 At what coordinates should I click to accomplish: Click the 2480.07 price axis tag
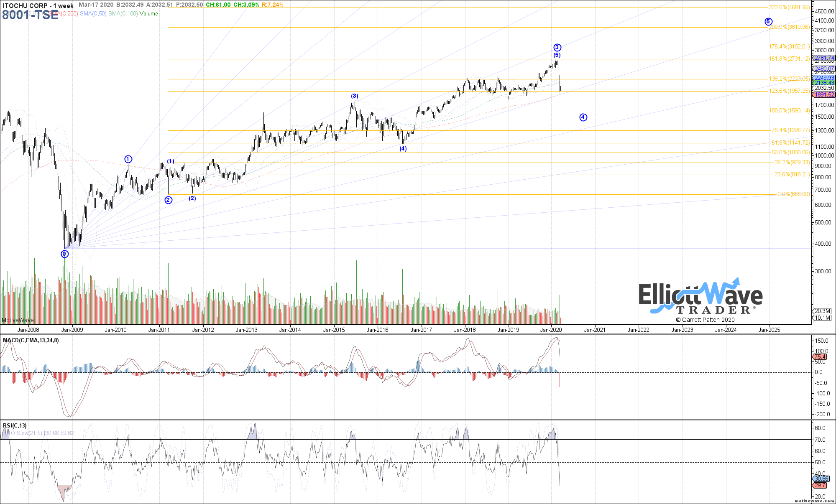pyautogui.click(x=824, y=69)
